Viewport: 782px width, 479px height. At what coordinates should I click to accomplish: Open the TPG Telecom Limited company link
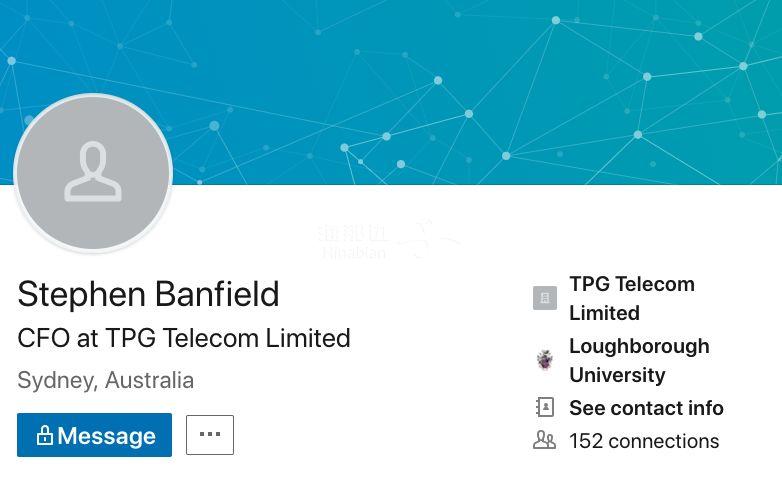click(x=631, y=298)
